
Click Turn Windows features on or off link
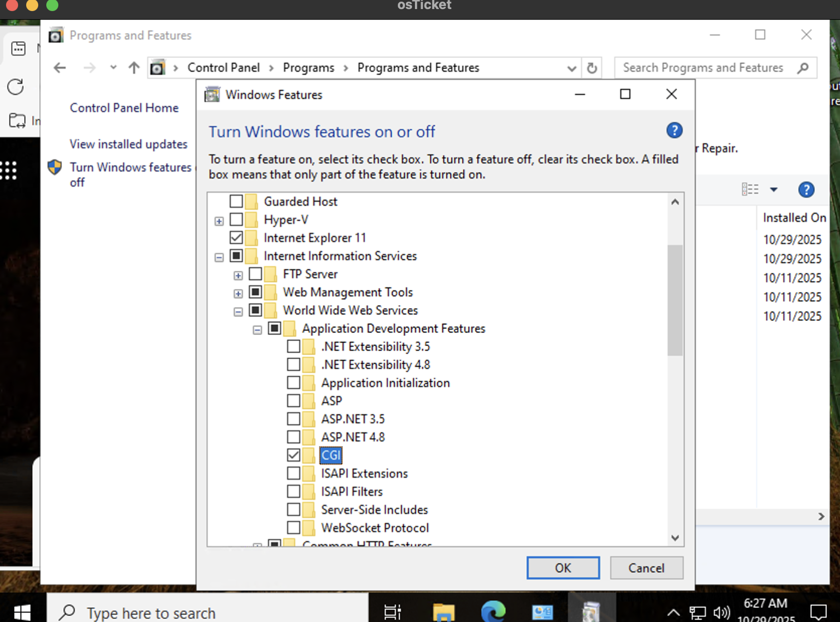[x=131, y=174]
